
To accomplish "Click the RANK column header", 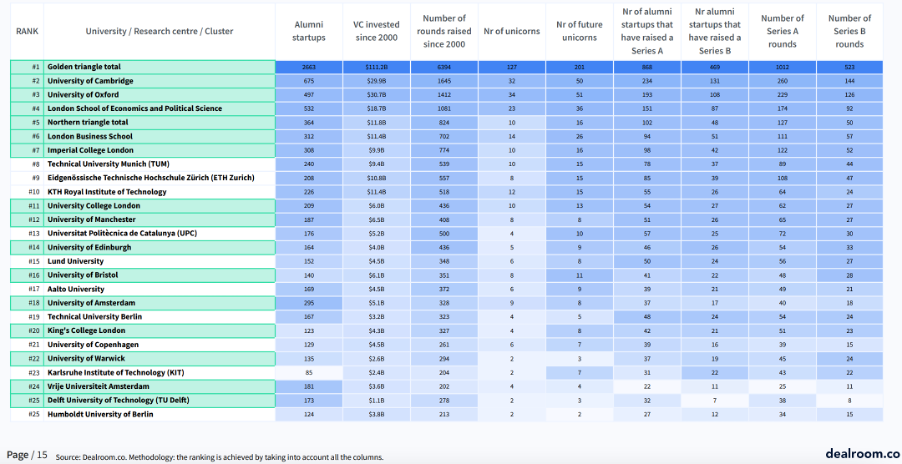I will (x=27, y=31).
